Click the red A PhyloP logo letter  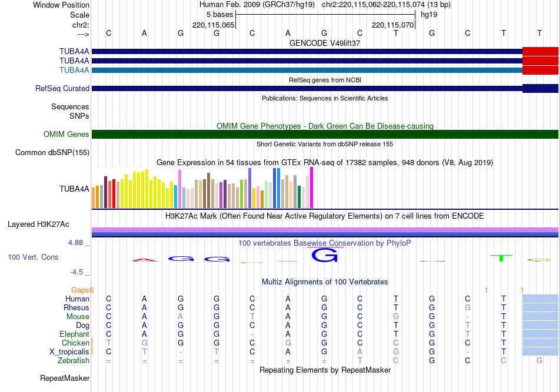point(144,260)
